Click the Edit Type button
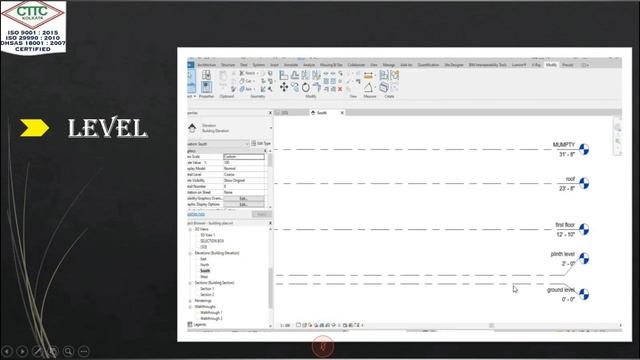The image size is (640, 360). (261, 143)
